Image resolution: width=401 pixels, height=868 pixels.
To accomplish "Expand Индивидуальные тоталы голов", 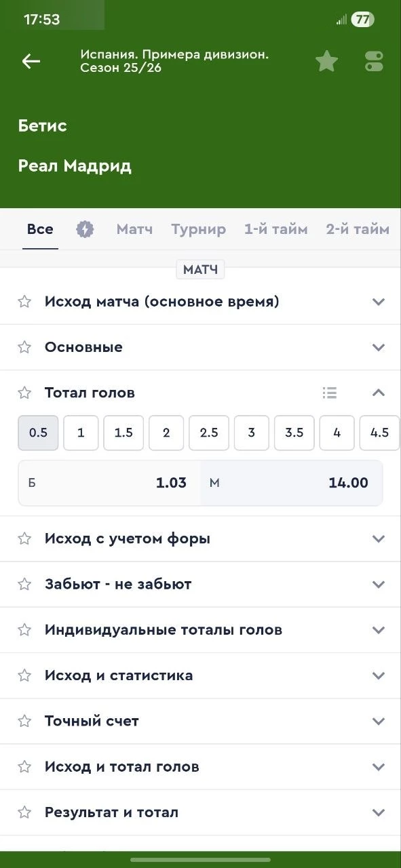I will tap(379, 629).
